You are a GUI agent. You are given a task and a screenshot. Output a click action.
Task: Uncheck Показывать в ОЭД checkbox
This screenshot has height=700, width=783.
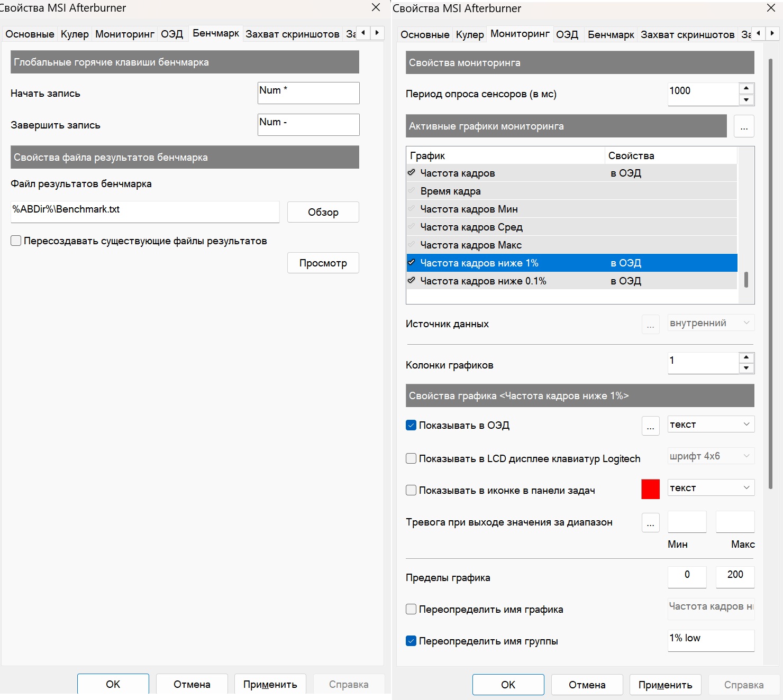[x=411, y=425]
